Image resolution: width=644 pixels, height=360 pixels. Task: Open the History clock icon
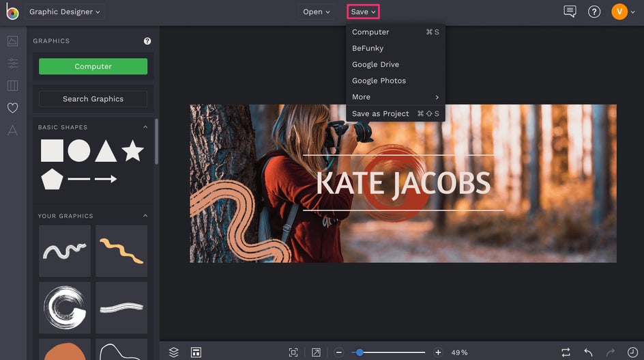coord(632,352)
